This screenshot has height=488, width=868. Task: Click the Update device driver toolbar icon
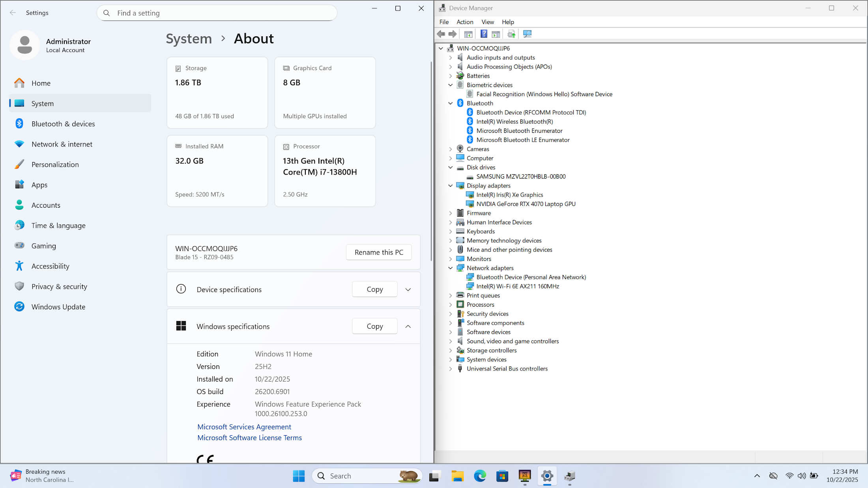click(511, 34)
